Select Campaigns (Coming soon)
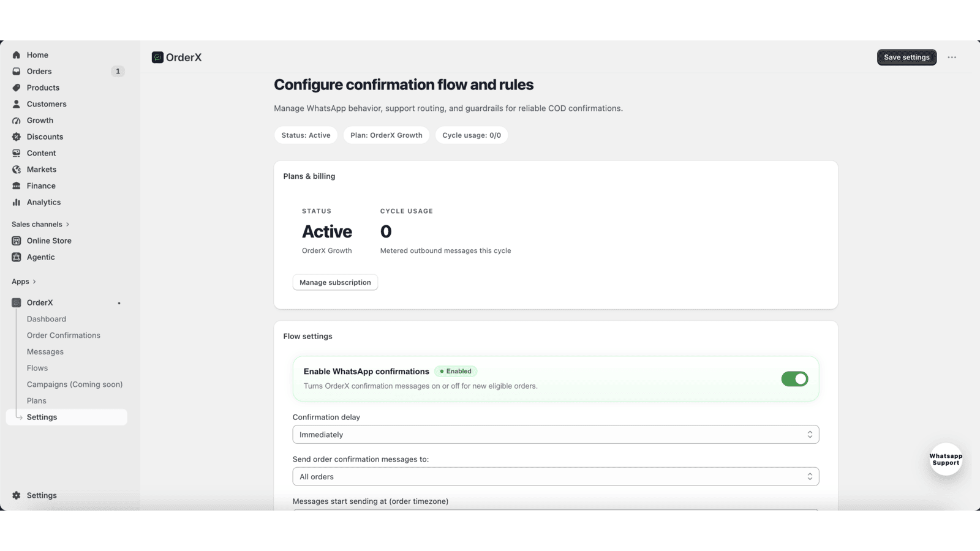This screenshot has width=980, height=551. [75, 384]
